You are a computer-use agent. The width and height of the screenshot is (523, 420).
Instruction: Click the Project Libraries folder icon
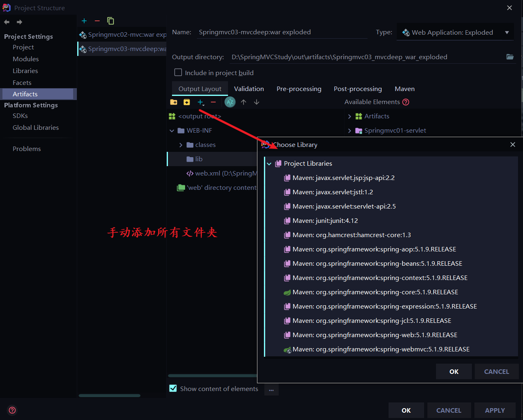tap(278, 163)
